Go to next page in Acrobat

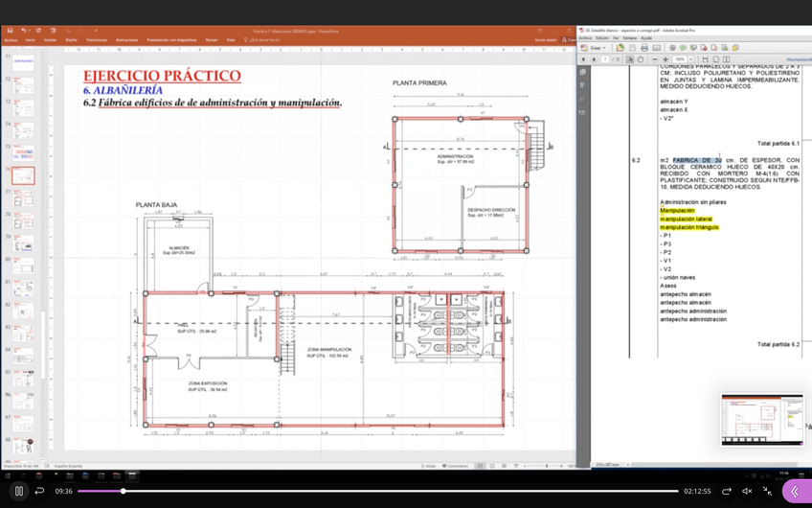click(594, 59)
